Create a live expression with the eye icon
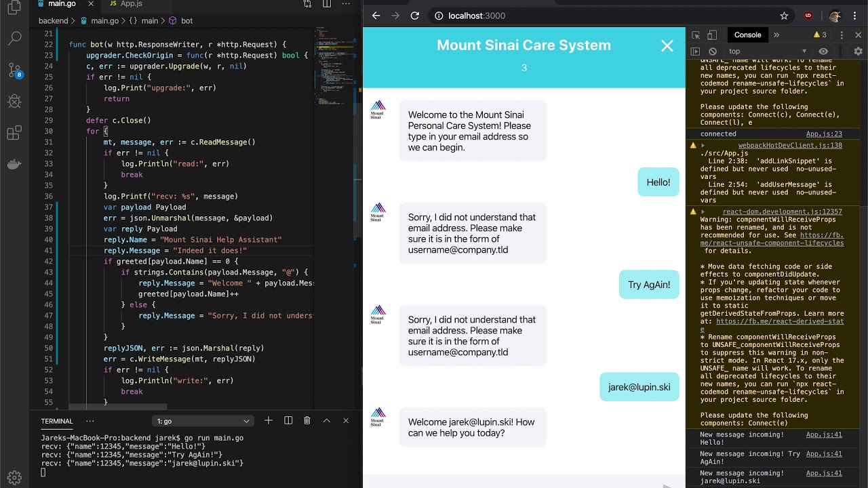The height and width of the screenshot is (488, 868). coord(823,52)
